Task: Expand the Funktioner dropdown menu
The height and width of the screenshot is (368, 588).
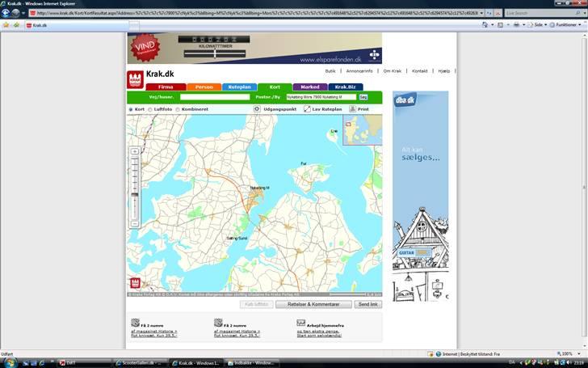Action: 565,25
